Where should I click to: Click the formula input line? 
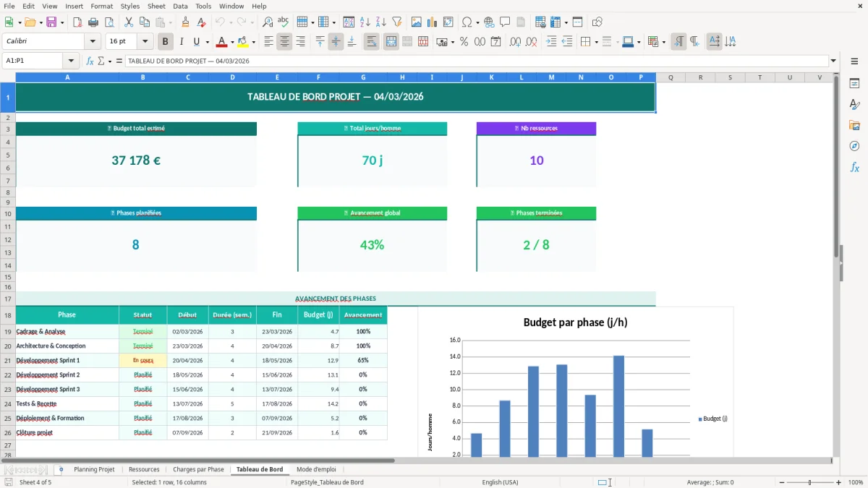[x=476, y=61]
